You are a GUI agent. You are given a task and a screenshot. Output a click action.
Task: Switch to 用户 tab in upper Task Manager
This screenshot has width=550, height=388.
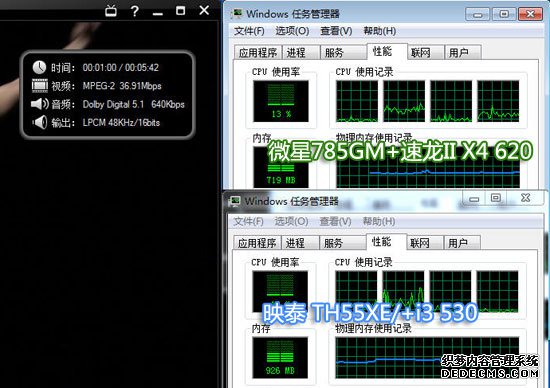[462, 53]
